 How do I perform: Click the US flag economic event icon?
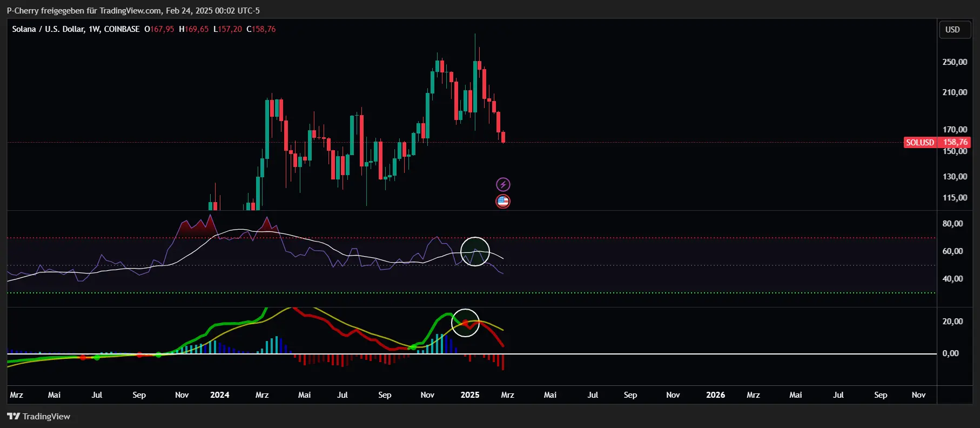click(503, 202)
